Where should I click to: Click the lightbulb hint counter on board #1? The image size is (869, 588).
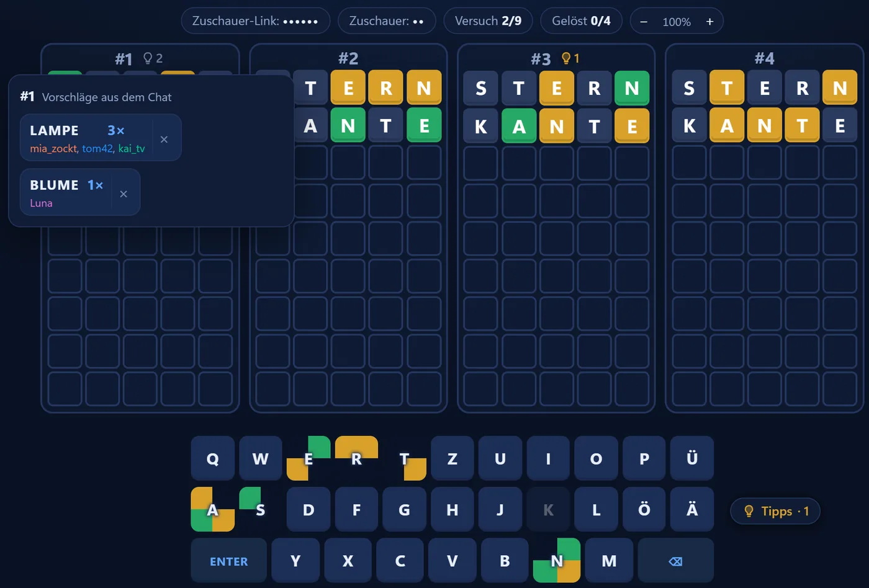coord(153,58)
